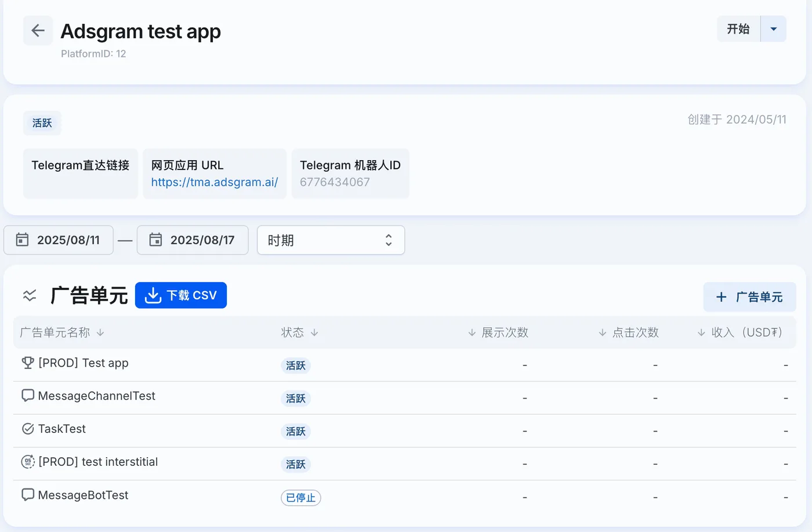Screen dimensions: 812x532
Task: Sort by 点击次数 column header
Action: tap(629, 332)
